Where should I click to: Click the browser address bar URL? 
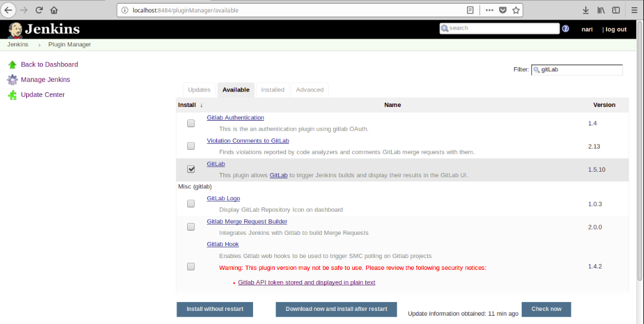tap(185, 10)
